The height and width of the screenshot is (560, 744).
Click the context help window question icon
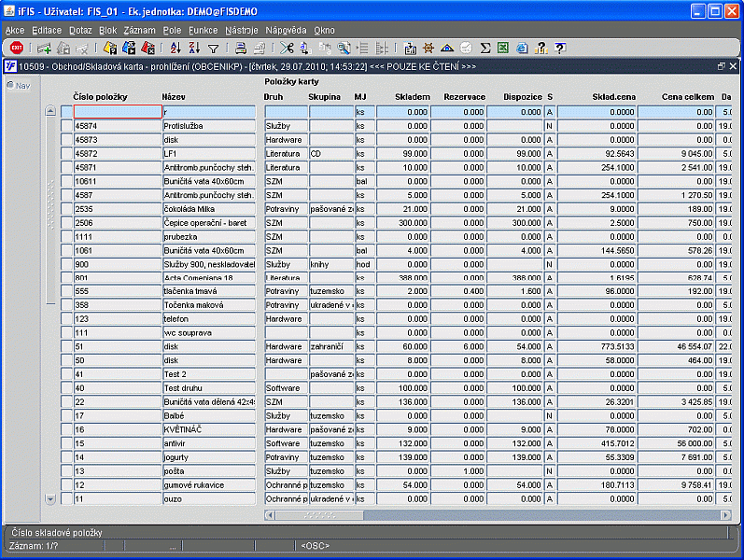pyautogui.click(x=560, y=48)
